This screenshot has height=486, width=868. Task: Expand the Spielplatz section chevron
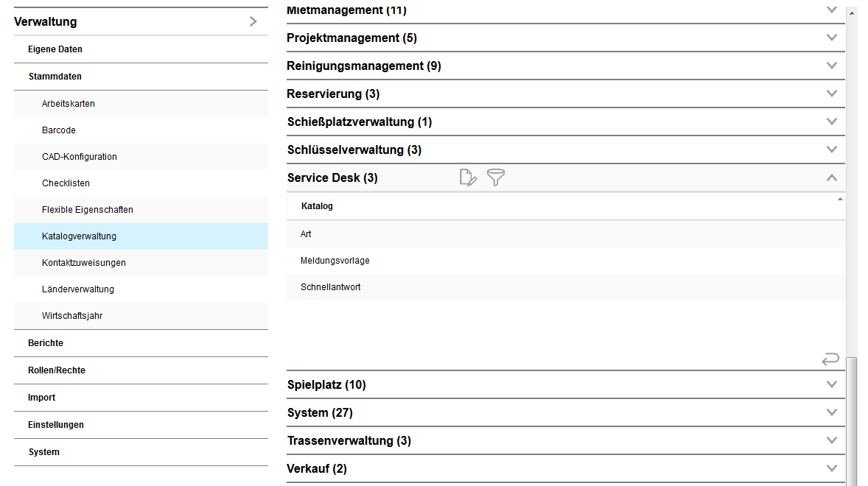click(x=832, y=384)
